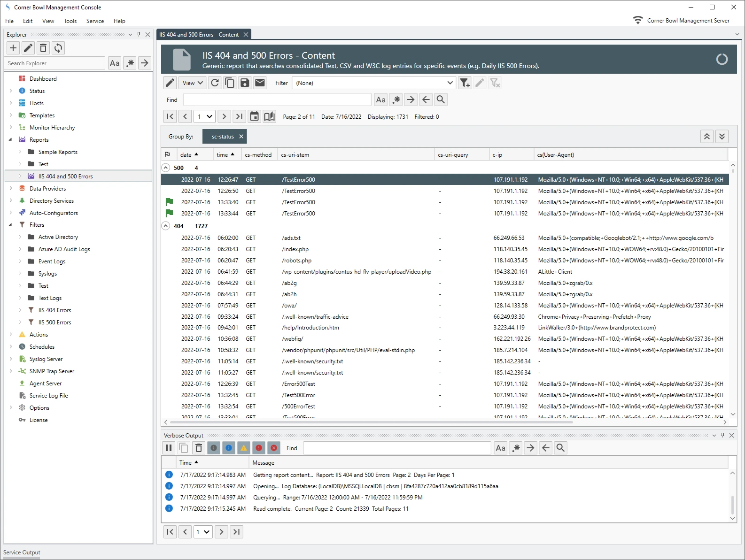Collapse the 404 status group
This screenshot has height=560, width=745.
(x=166, y=226)
